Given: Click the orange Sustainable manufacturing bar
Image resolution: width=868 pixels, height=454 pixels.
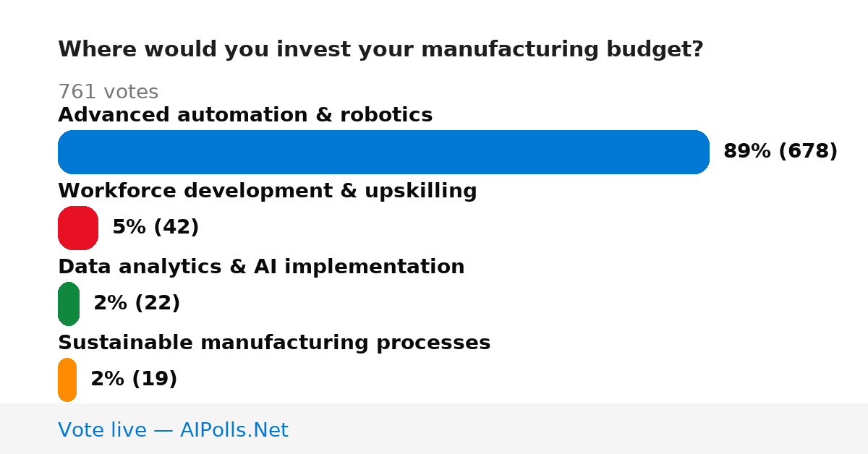Looking at the screenshot, I should click(67, 380).
